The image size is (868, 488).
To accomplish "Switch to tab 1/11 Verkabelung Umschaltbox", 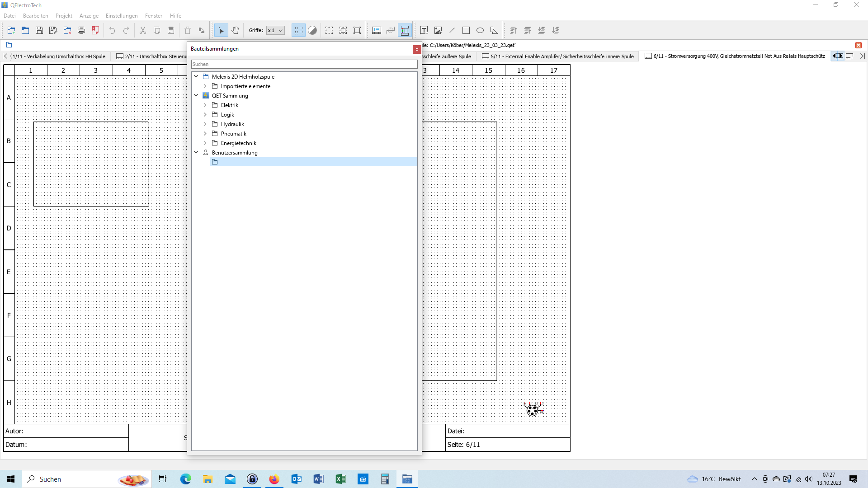I will point(59,56).
